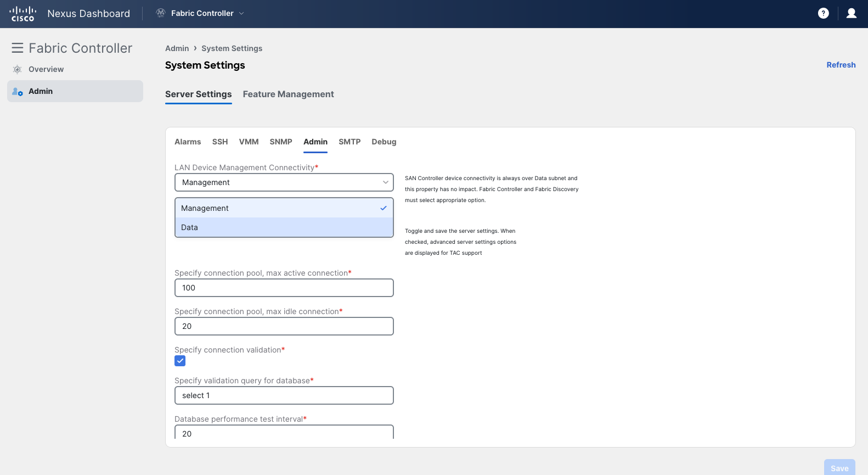868x475 pixels.
Task: Expand the Fabric Controller header dropdown
Action: 241,13
